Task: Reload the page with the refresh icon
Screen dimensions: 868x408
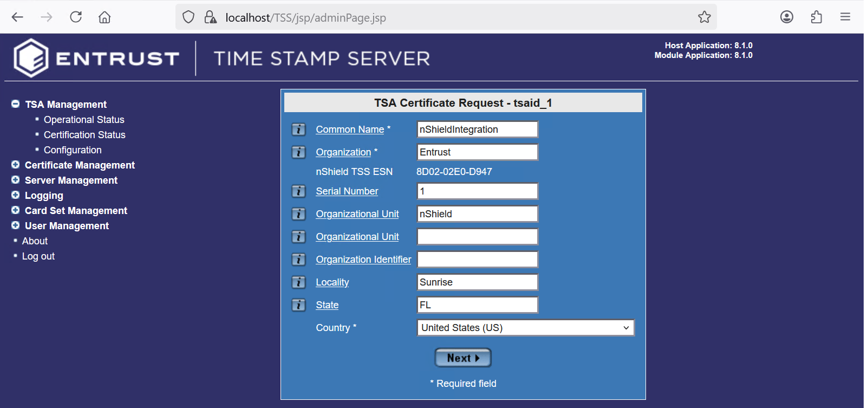Action: click(x=76, y=17)
